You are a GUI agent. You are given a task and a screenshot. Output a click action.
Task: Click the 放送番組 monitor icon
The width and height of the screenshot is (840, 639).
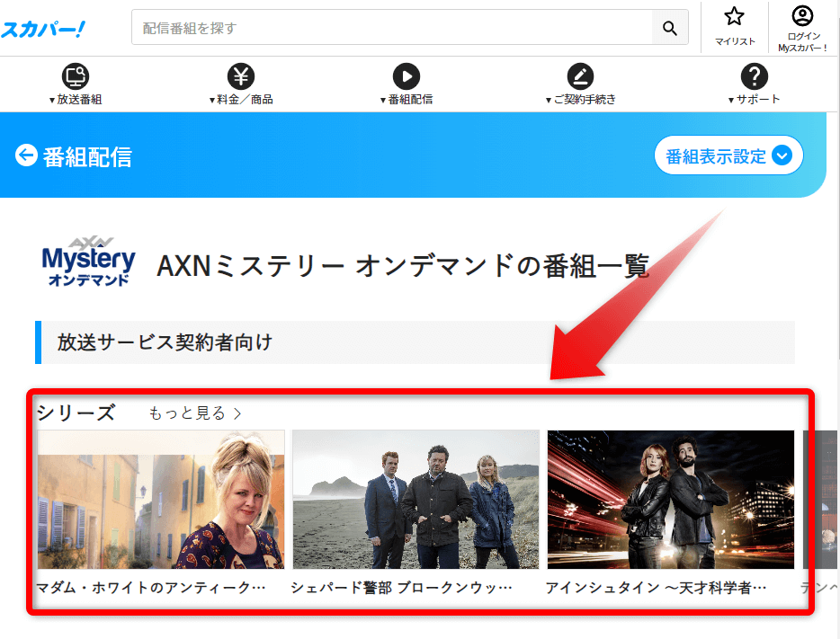[x=76, y=76]
